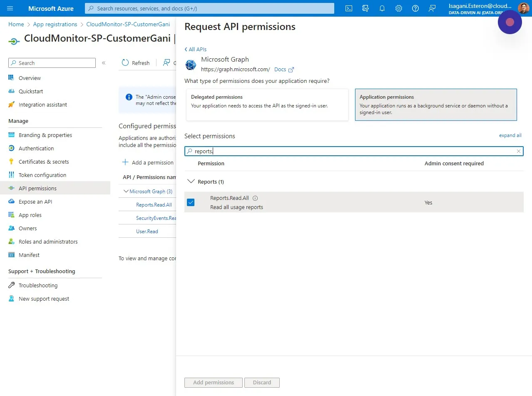
Task: Go back to All APIs
Action: coord(196,49)
